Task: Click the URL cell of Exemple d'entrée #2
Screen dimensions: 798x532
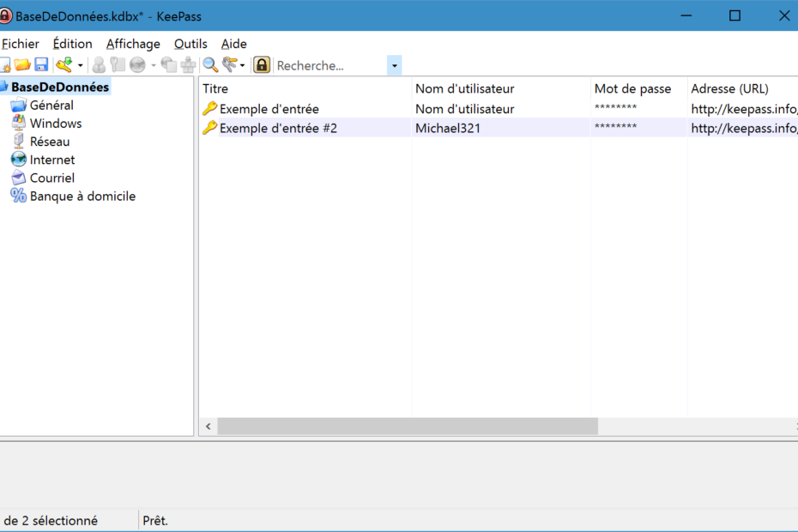Action: pyautogui.click(x=743, y=129)
